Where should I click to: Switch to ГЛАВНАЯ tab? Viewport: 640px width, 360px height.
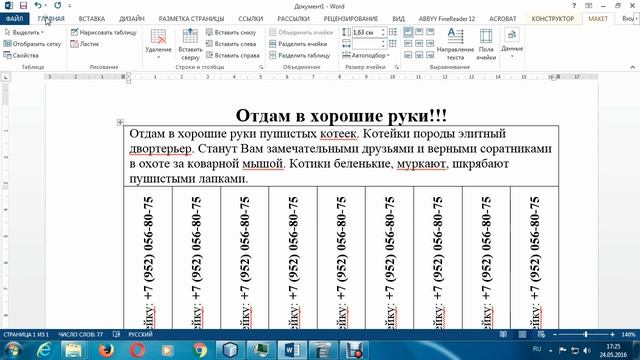[51, 19]
